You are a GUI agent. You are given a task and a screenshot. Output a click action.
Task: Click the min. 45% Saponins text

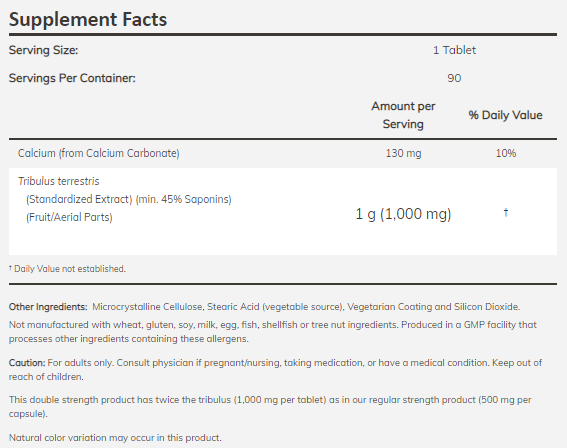[184, 199]
